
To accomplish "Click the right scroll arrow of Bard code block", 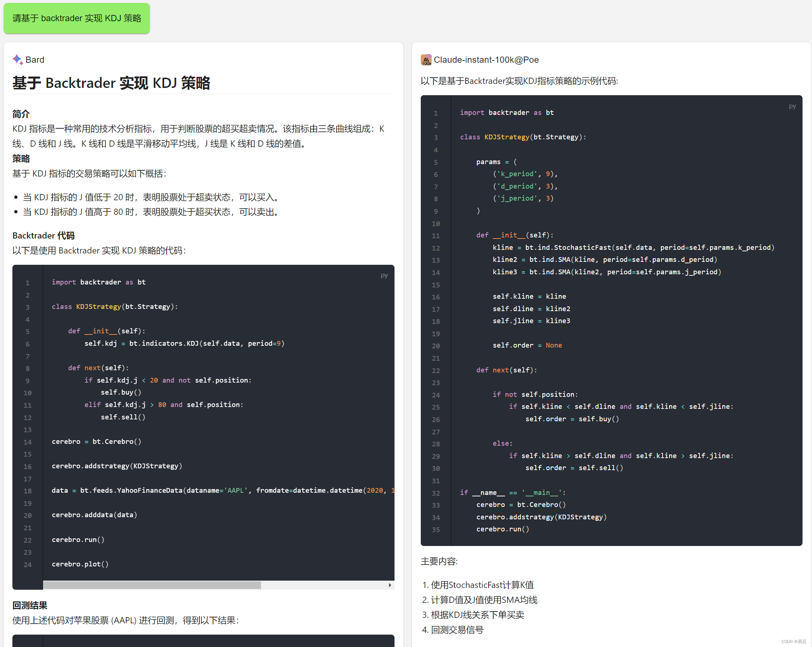I will (390, 585).
